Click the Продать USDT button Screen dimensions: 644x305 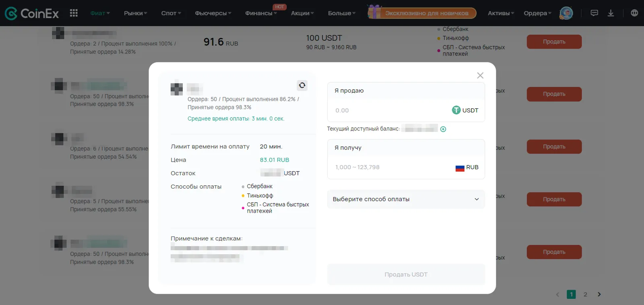(x=406, y=274)
